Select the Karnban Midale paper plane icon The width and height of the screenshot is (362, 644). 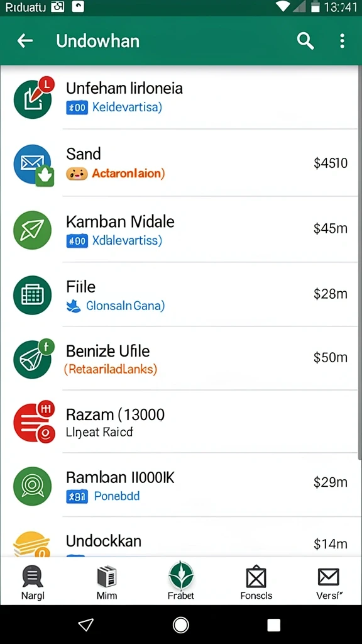coord(33,230)
